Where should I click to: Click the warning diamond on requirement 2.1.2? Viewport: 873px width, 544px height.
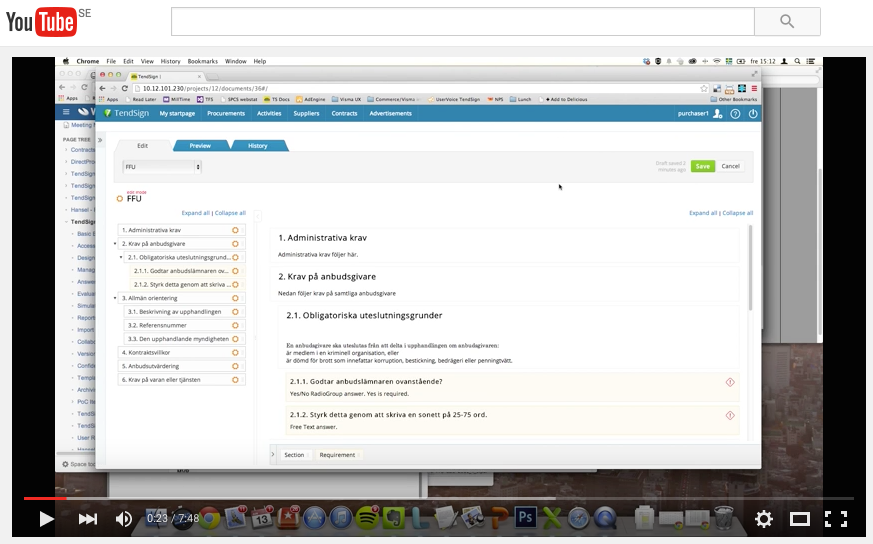click(x=730, y=415)
